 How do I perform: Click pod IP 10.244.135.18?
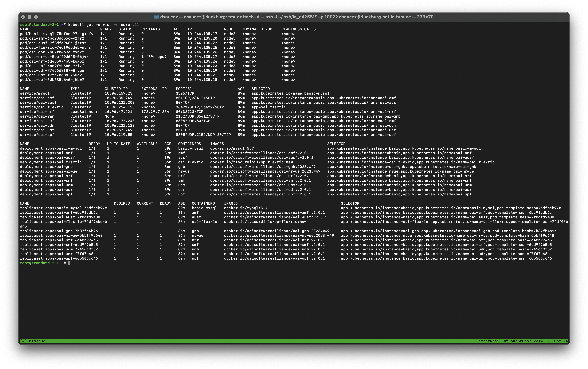202,80
